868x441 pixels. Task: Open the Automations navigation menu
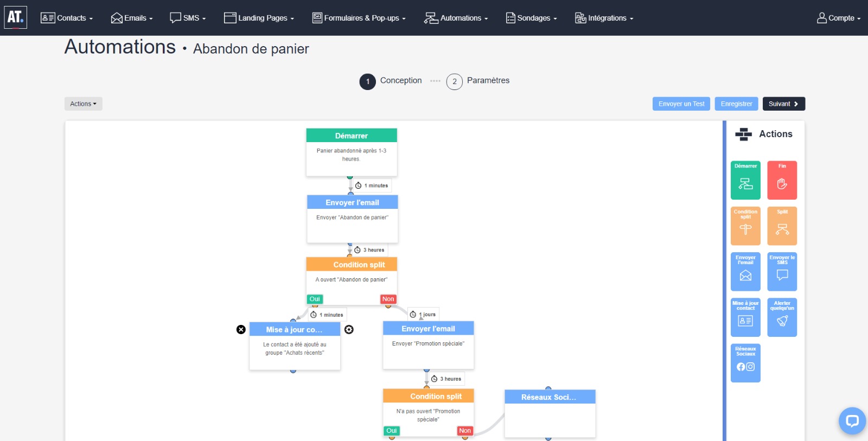(456, 18)
